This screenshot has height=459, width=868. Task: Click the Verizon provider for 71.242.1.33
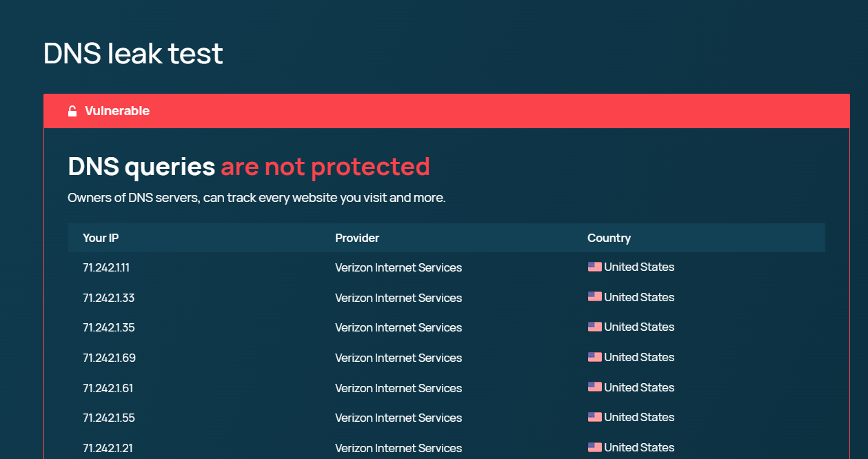[x=398, y=298]
